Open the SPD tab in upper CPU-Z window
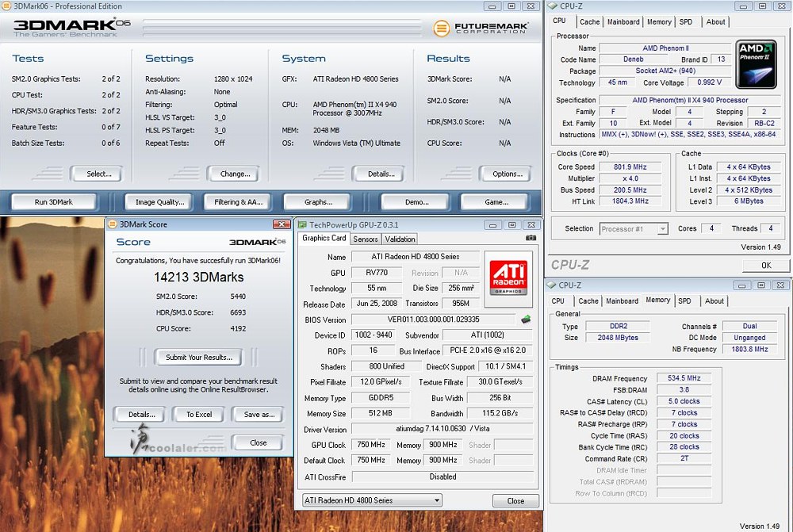This screenshot has height=532, width=793. pyautogui.click(x=686, y=21)
